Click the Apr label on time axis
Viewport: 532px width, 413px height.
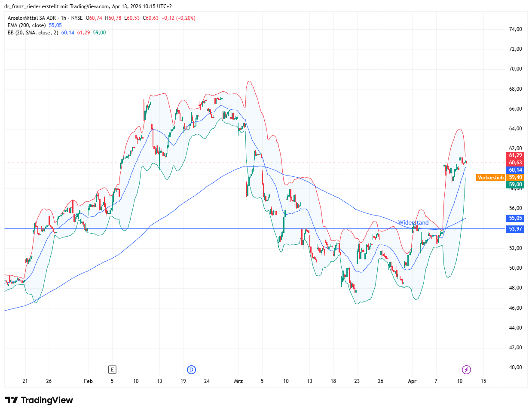pos(412,381)
